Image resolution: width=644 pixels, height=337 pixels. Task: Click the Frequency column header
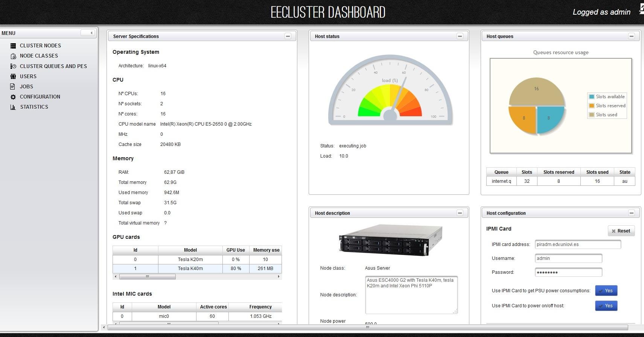pos(256,307)
